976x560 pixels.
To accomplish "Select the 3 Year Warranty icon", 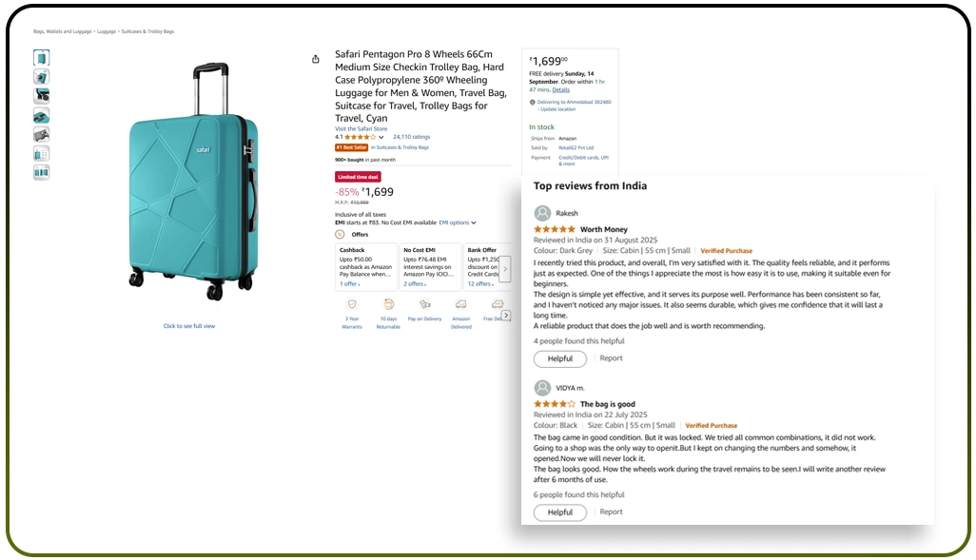I will (352, 306).
